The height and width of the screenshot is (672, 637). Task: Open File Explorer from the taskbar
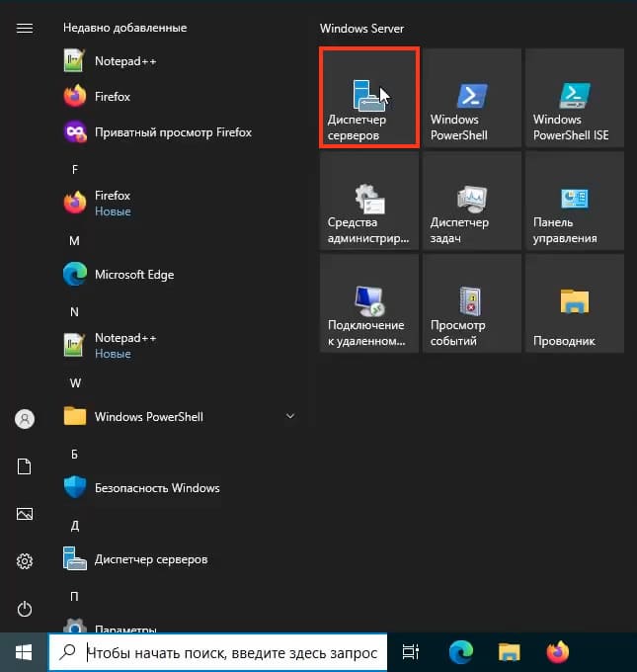[x=509, y=652]
